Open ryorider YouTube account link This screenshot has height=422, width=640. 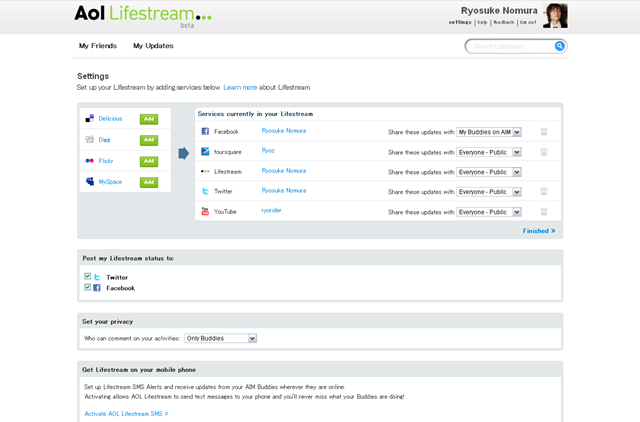click(x=271, y=210)
